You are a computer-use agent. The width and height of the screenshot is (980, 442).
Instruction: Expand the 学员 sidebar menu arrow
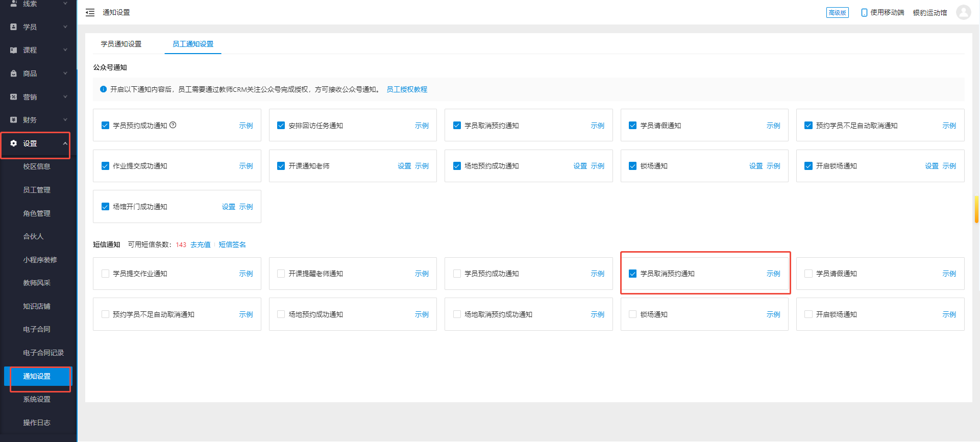coord(65,27)
